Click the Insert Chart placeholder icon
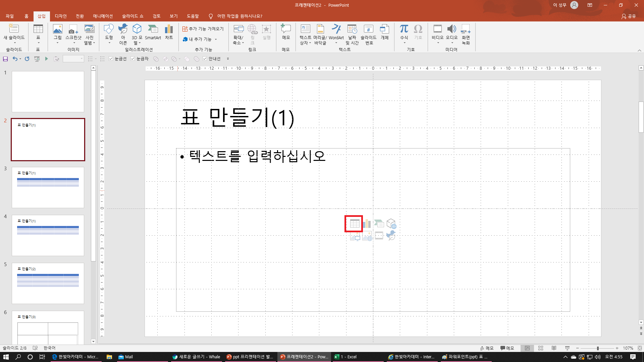 [x=367, y=224]
